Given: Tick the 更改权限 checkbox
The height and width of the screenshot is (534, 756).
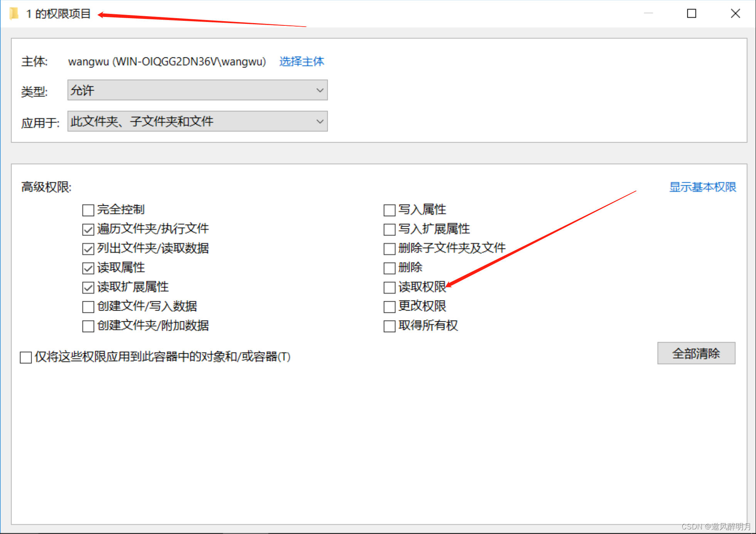Looking at the screenshot, I should click(x=389, y=307).
